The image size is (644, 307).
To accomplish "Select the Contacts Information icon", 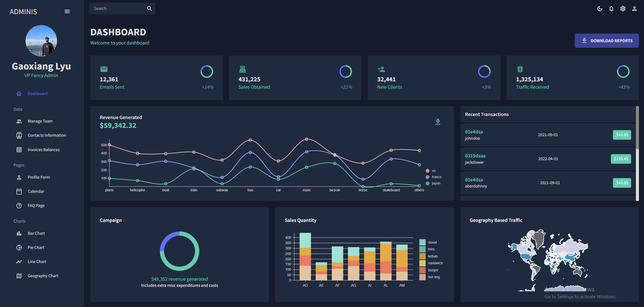I will click(x=19, y=135).
